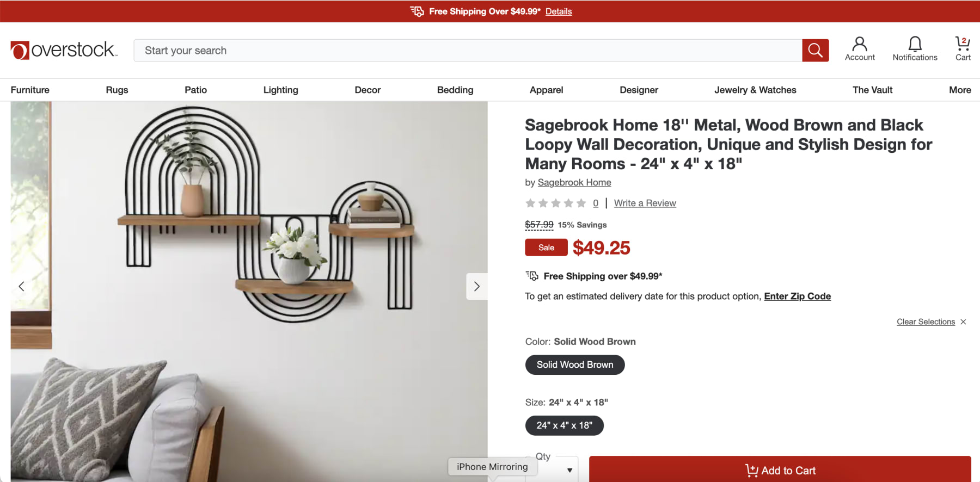
Task: Open the Decor category
Action: (367, 90)
